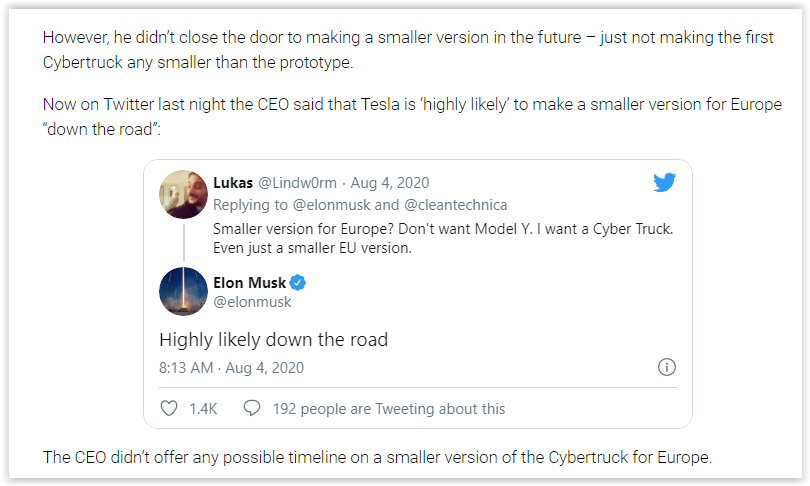This screenshot has width=810, height=486.
Task: Open the @elonmusk handle under name
Action: pos(252,302)
